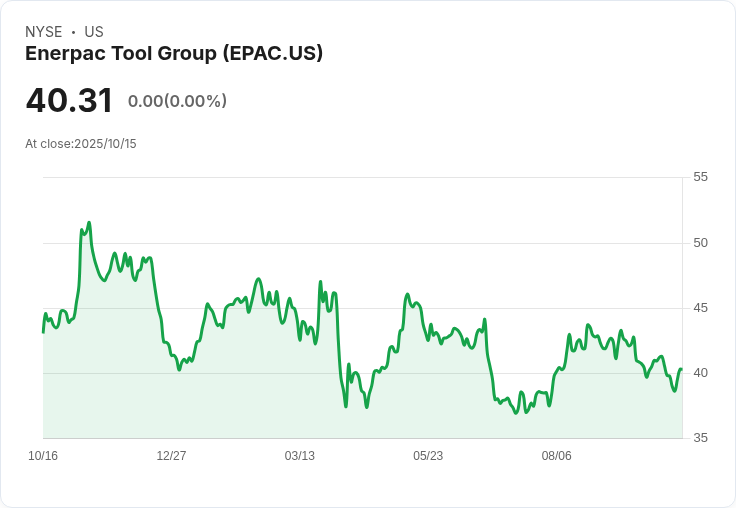Click the 55 y-axis price label

(700, 177)
